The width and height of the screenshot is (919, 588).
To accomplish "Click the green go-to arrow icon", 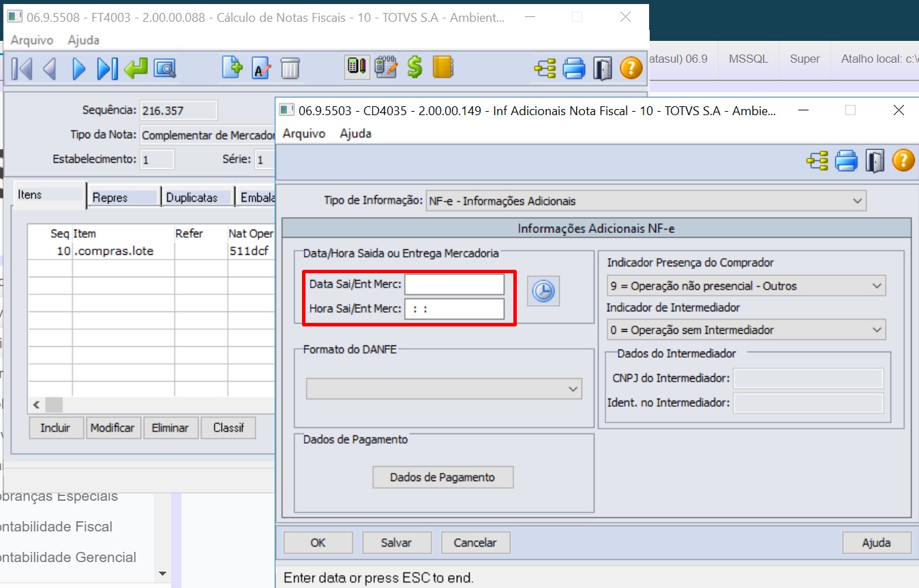I will click(136, 68).
